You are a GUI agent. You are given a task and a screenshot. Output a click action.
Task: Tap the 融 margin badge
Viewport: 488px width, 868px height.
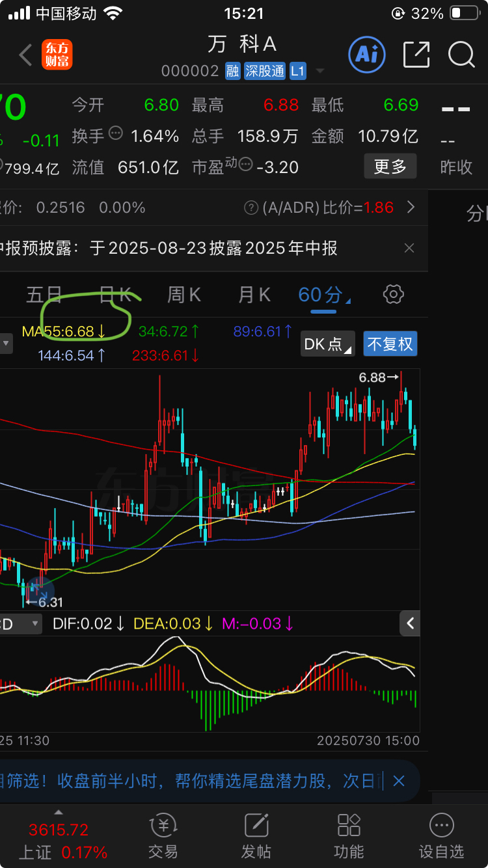coord(233,72)
